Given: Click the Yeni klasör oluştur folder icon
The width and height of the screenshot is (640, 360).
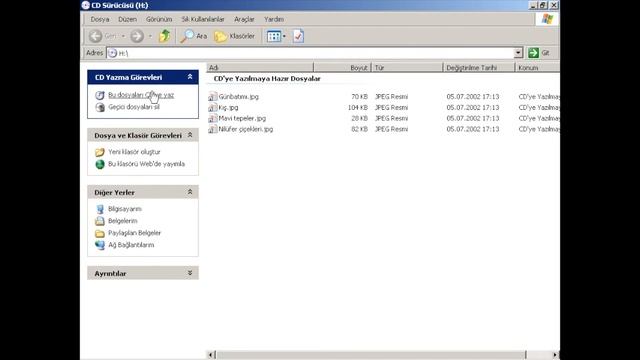Looking at the screenshot, I should point(100,152).
